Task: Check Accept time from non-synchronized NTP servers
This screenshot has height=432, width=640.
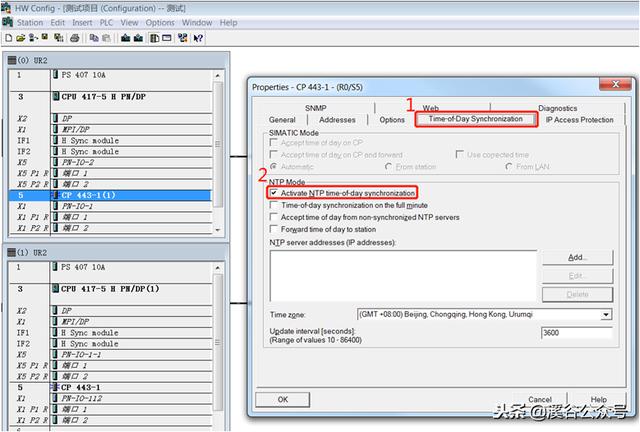Action: pos(274,217)
